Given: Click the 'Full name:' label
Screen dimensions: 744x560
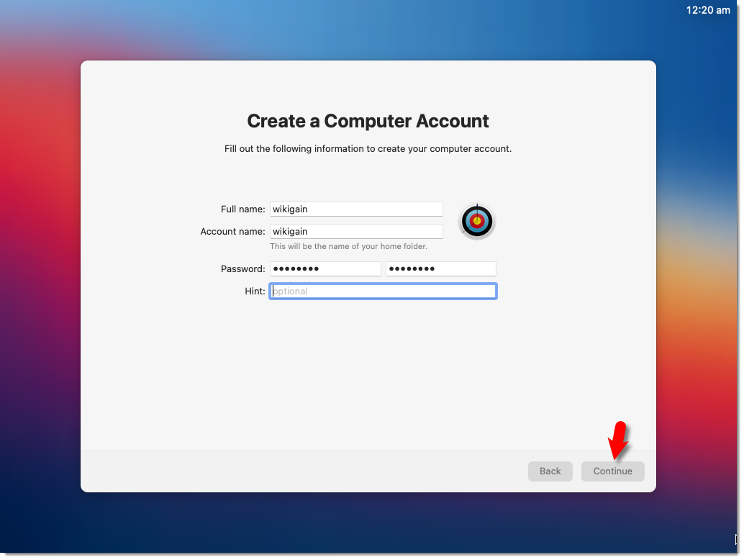Looking at the screenshot, I should click(243, 209).
